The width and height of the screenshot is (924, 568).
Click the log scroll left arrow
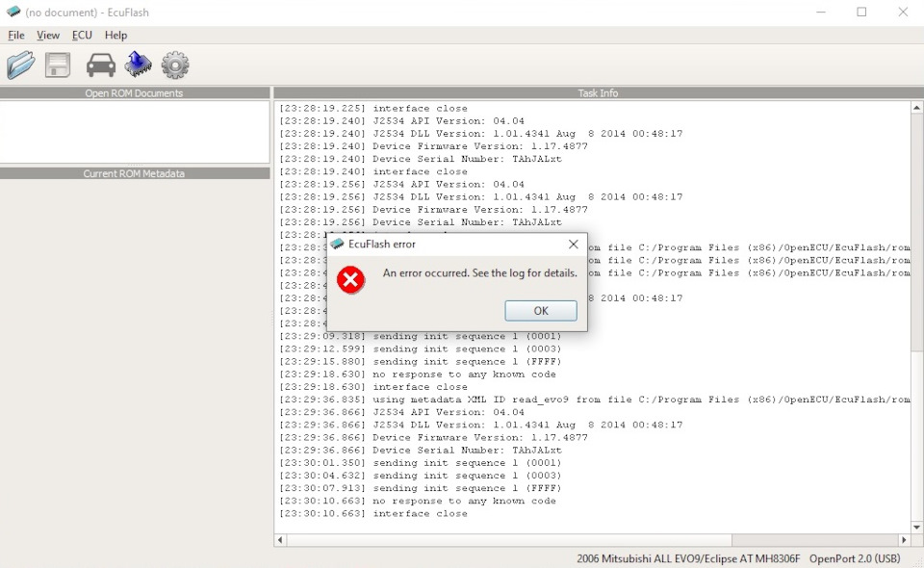click(280, 540)
